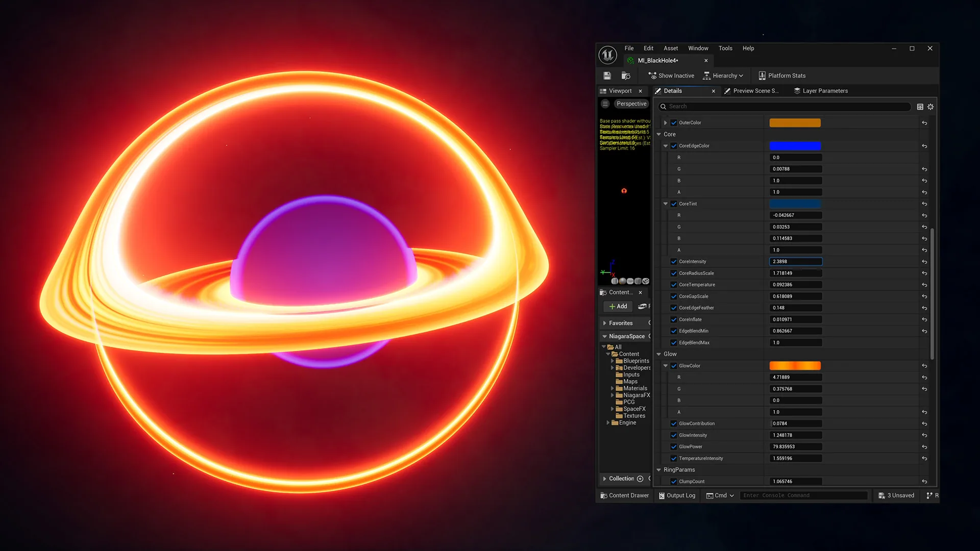Reset CoreTemperature to default

tap(924, 285)
